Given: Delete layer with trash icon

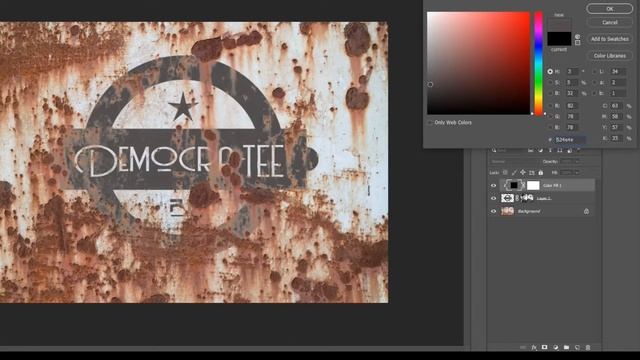Looking at the screenshot, I should 588,347.
